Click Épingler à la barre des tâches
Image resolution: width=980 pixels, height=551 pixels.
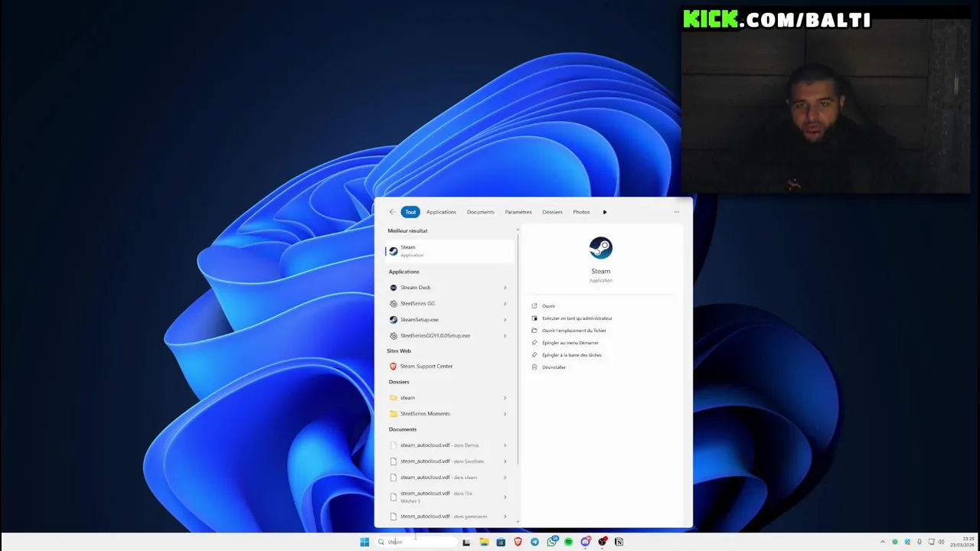click(572, 355)
